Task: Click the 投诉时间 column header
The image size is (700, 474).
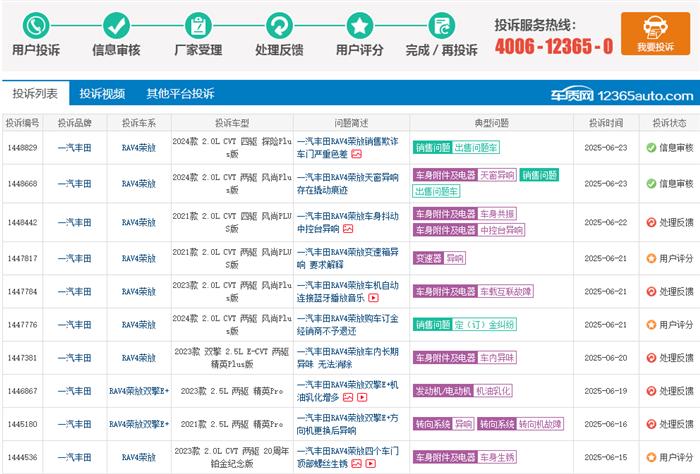Action: click(x=606, y=123)
